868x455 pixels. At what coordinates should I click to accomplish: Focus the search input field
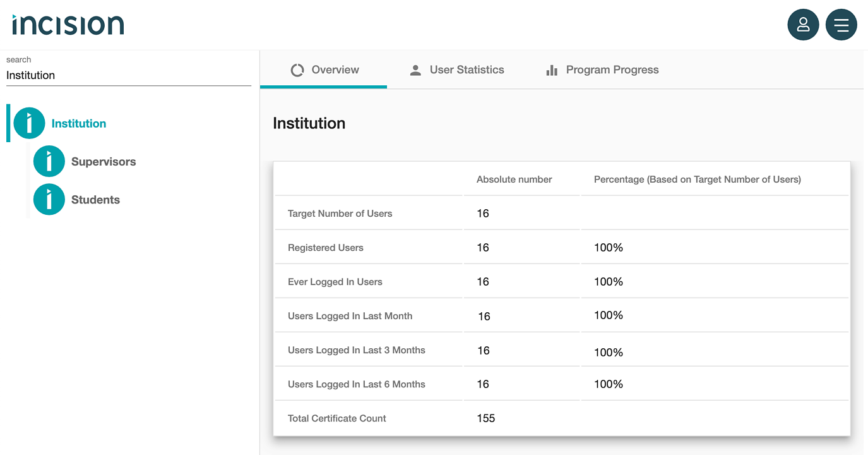coord(128,75)
